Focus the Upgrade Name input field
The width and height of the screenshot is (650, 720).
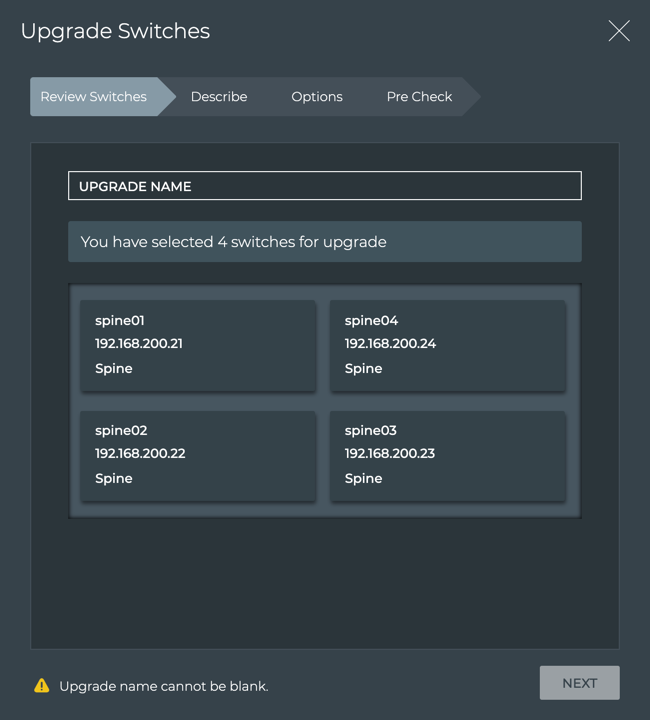pyautogui.click(x=324, y=186)
